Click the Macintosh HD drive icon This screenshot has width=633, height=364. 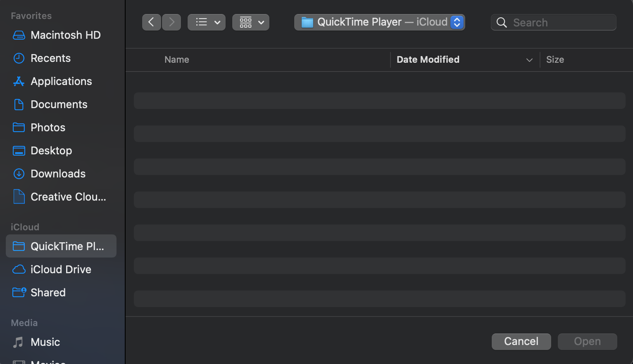tap(19, 35)
